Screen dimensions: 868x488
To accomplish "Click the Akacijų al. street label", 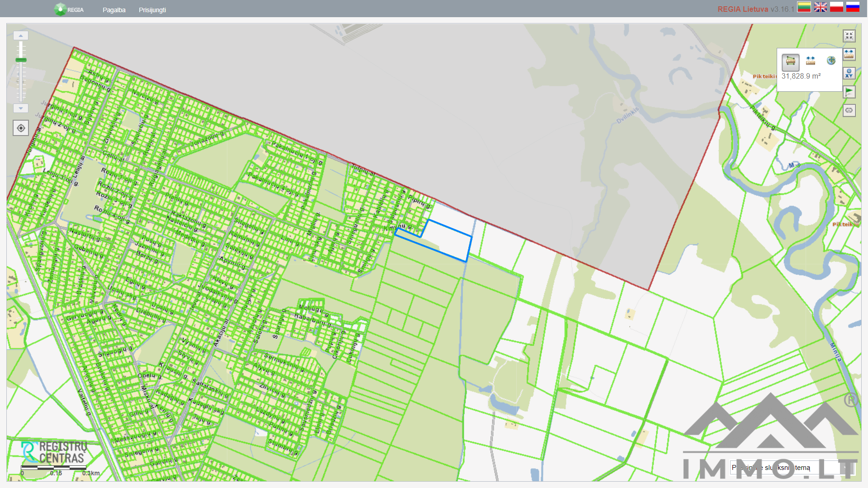I will (x=221, y=332).
